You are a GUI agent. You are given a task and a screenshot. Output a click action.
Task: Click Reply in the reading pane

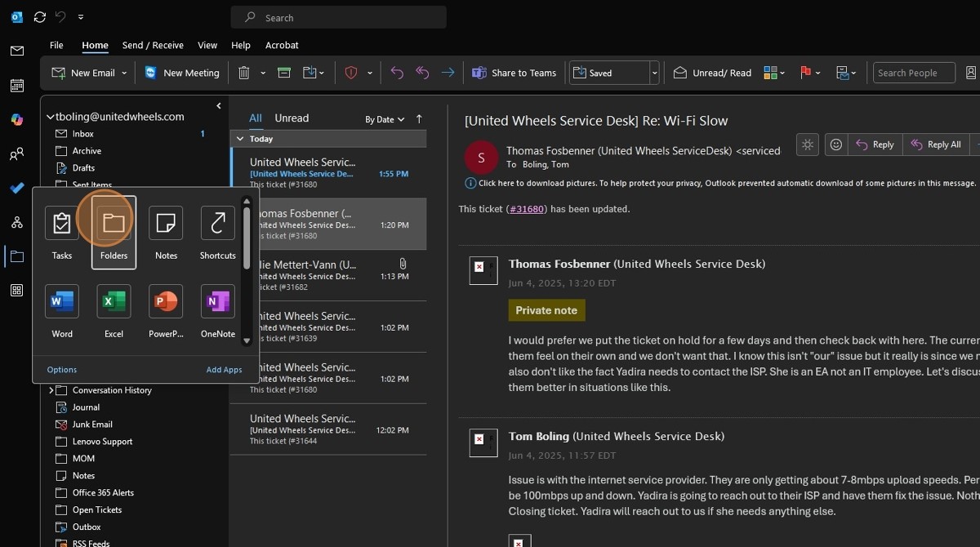coord(875,145)
